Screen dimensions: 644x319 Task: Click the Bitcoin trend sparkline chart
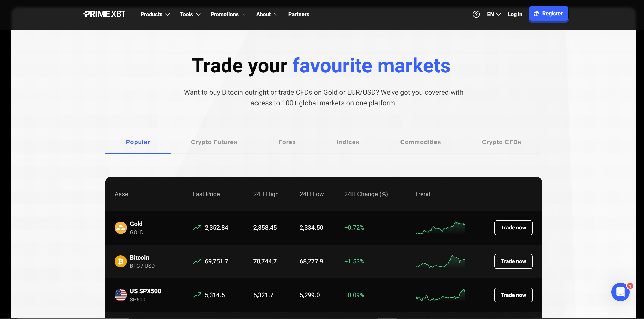(441, 261)
